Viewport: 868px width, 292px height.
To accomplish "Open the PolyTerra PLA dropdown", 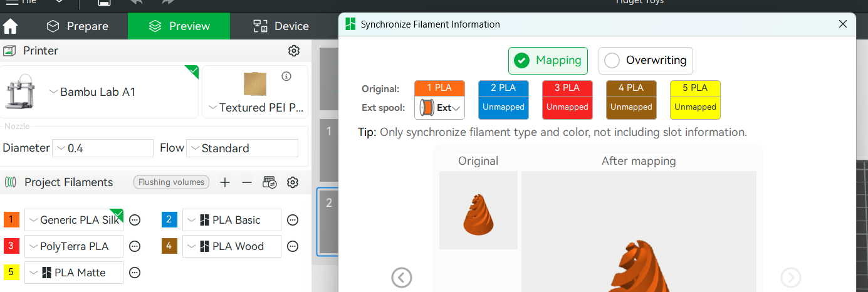I will point(74,246).
